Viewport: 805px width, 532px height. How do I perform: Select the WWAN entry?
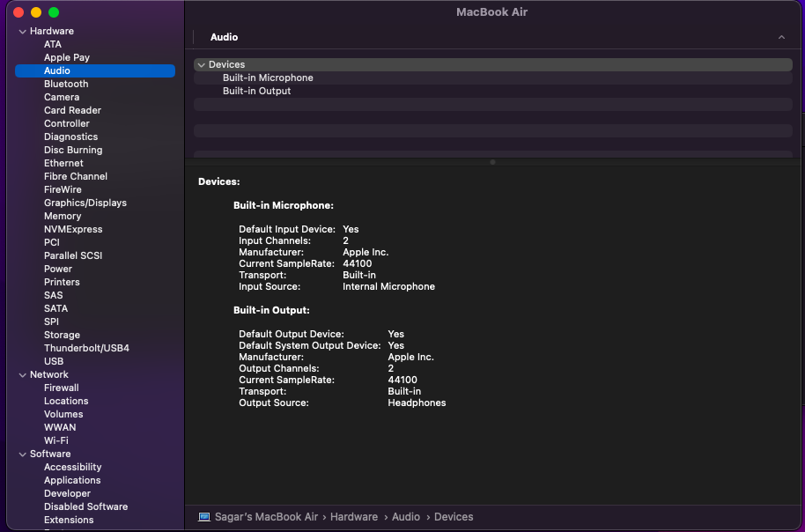click(60, 428)
